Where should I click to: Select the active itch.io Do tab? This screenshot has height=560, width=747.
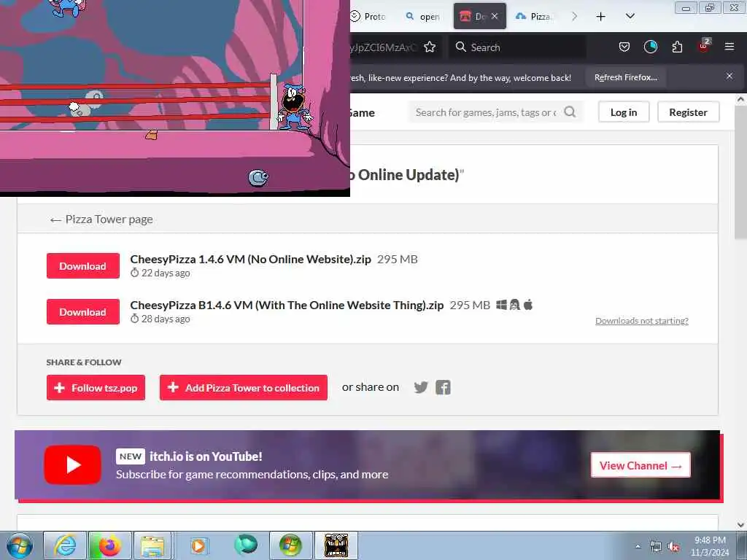click(x=473, y=17)
